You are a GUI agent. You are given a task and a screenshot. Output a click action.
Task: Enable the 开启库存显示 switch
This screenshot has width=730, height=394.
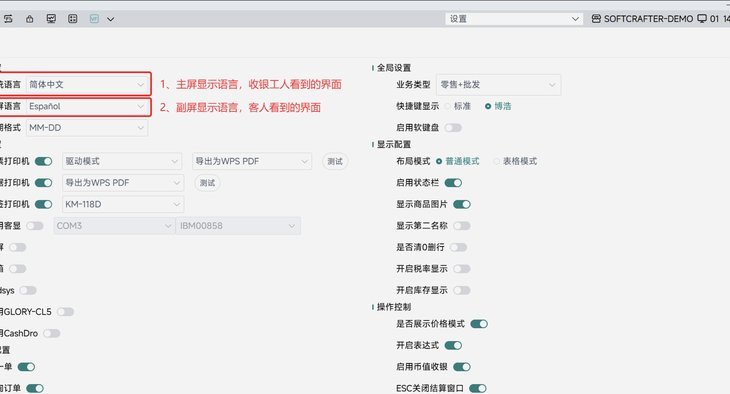pos(462,291)
